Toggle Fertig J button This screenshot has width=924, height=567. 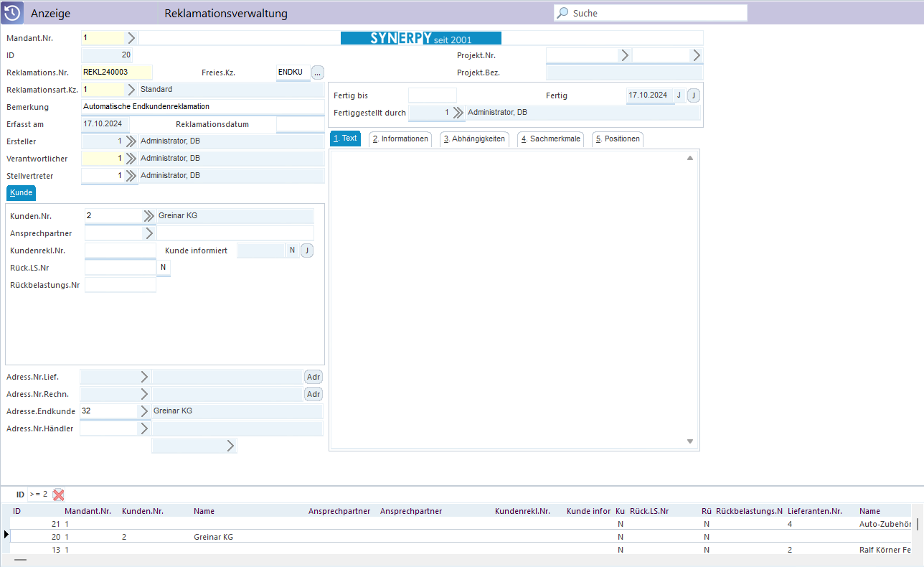tap(693, 95)
